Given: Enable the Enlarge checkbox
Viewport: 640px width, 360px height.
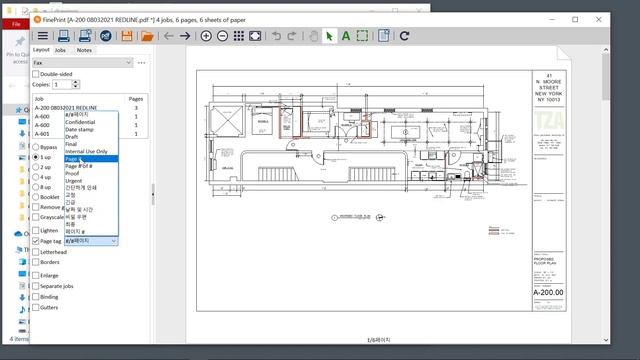Looking at the screenshot, I should pyautogui.click(x=36, y=276).
